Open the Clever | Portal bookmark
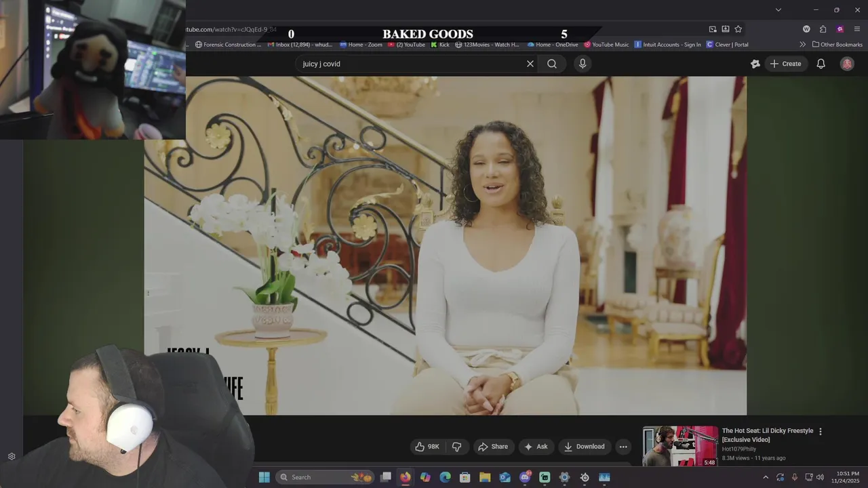Viewport: 868px width, 488px height. [727, 45]
